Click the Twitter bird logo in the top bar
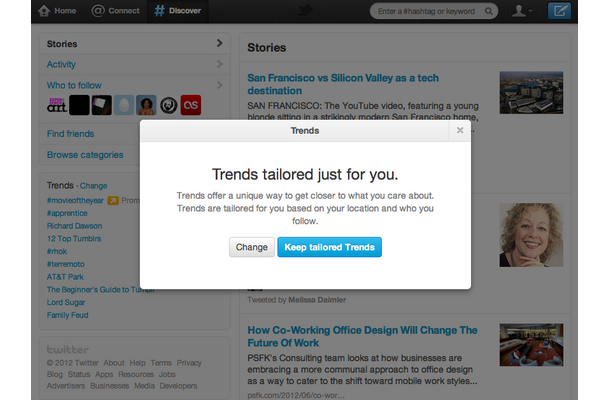 305,11
